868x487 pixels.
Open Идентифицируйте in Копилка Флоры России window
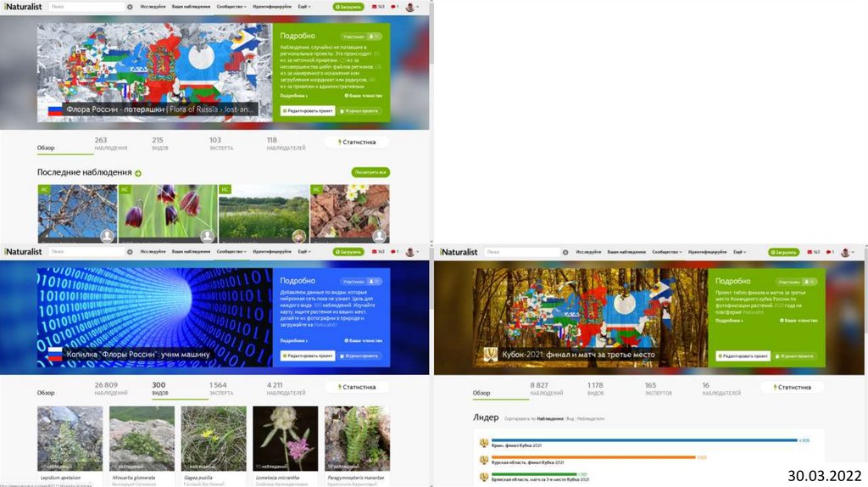pos(272,251)
